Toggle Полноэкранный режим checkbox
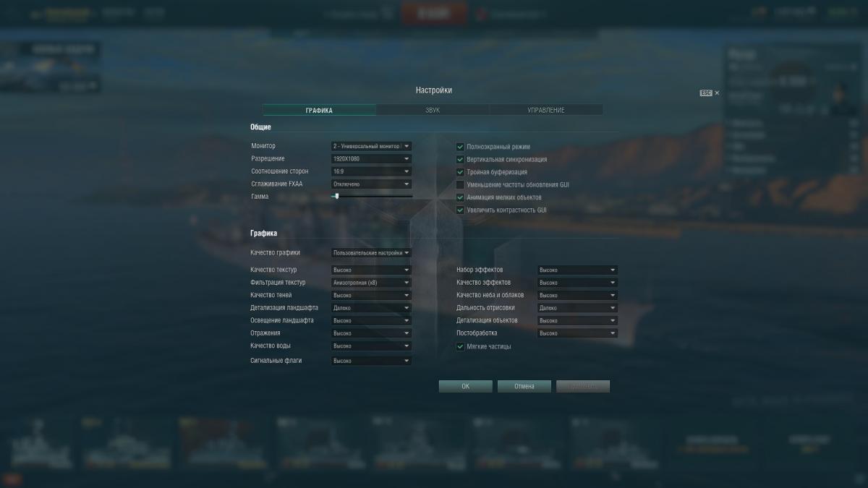868x488 pixels. pos(460,147)
